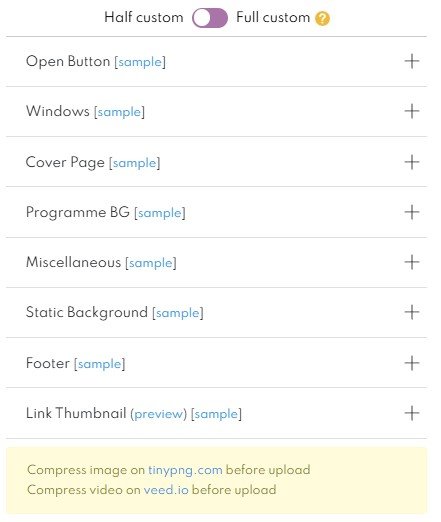441x522 pixels.
Task: Visit the tinypng.com link
Action: tap(185, 470)
